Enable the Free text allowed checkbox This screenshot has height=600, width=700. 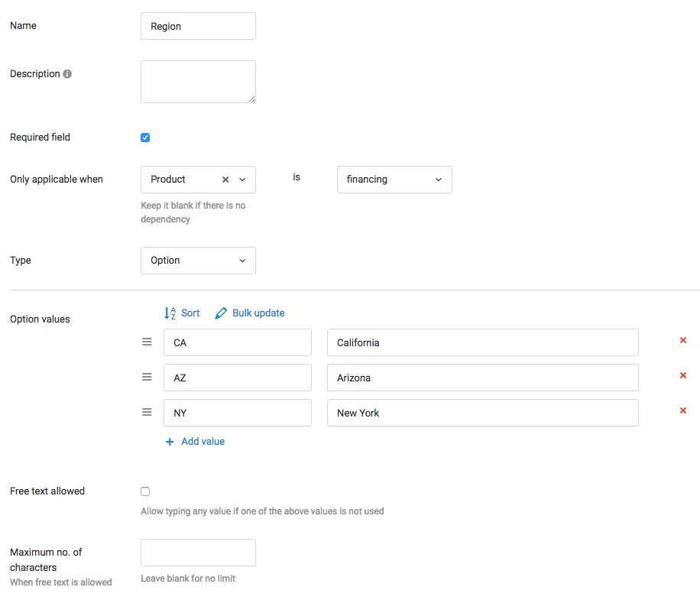(145, 491)
